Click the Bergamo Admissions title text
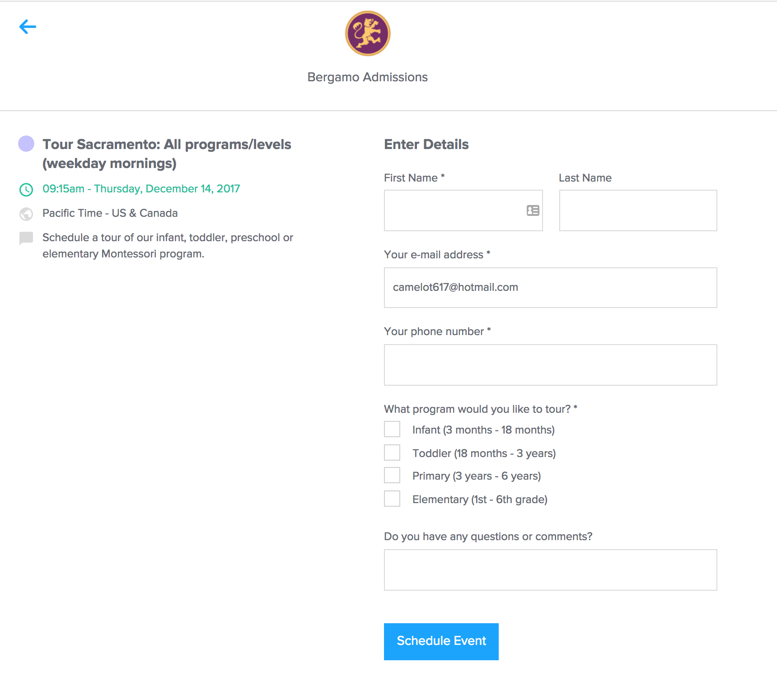 click(367, 77)
